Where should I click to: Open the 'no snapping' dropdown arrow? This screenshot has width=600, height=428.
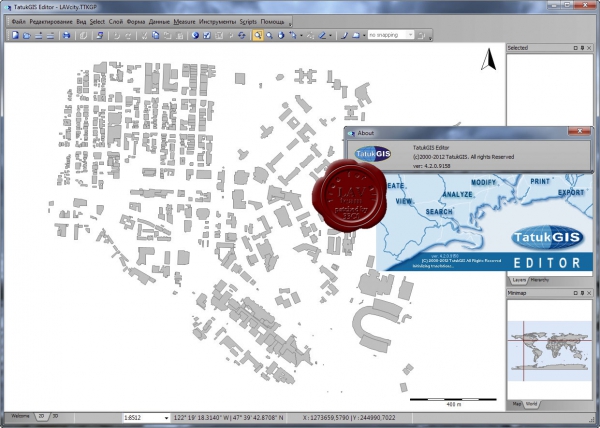pos(410,35)
